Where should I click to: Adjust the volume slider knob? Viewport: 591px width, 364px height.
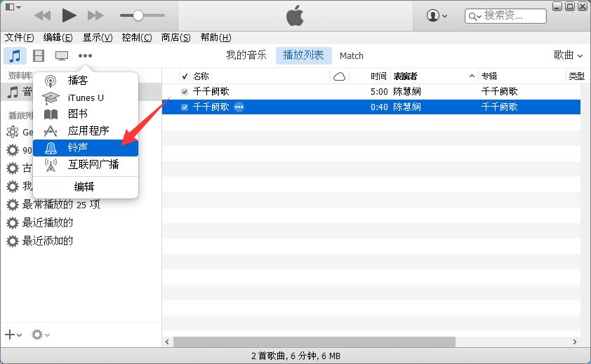click(138, 15)
